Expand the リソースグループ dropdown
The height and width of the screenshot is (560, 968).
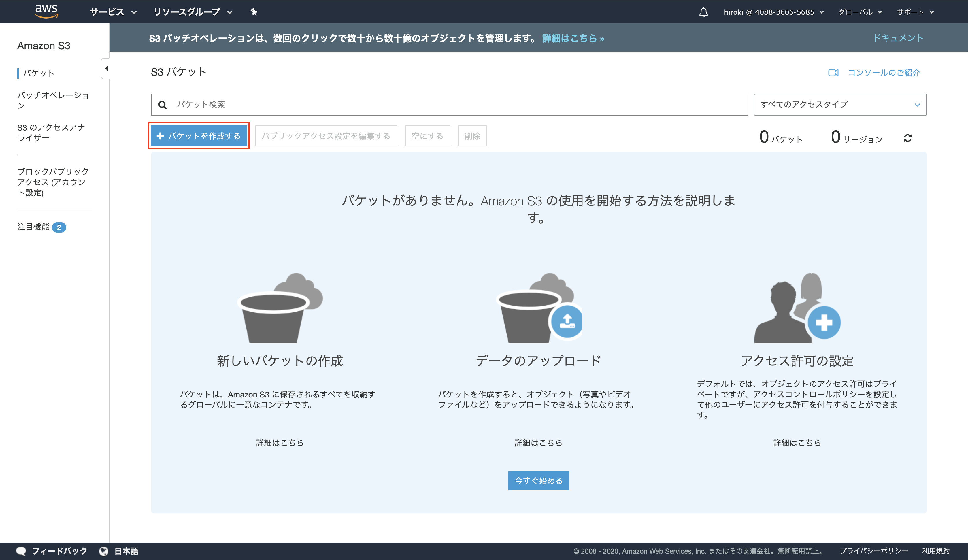[x=193, y=12]
